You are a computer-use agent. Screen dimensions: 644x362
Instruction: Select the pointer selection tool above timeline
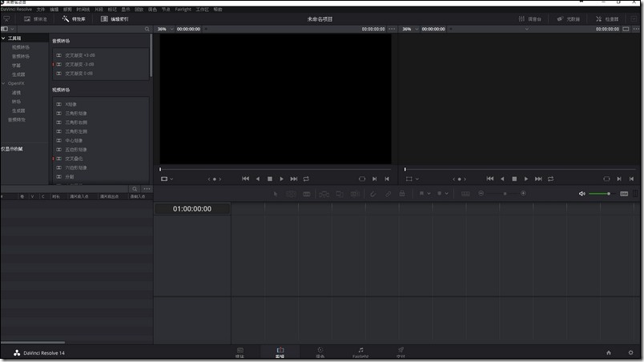(276, 194)
